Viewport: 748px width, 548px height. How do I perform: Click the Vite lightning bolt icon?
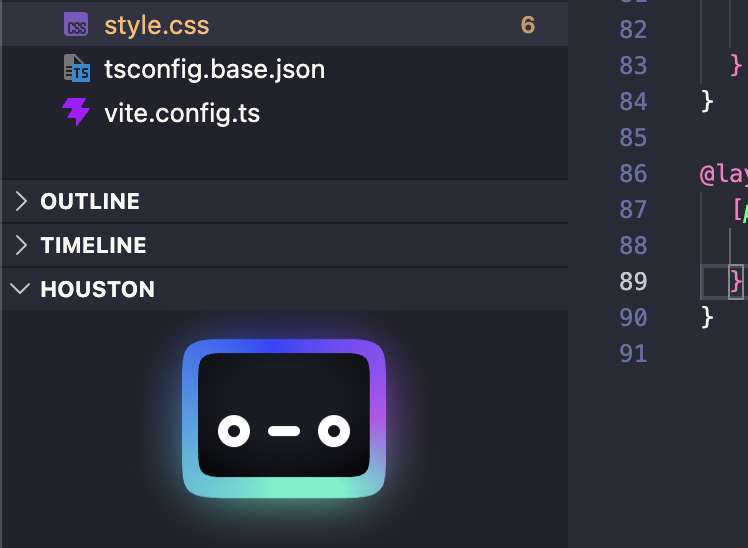coord(76,112)
